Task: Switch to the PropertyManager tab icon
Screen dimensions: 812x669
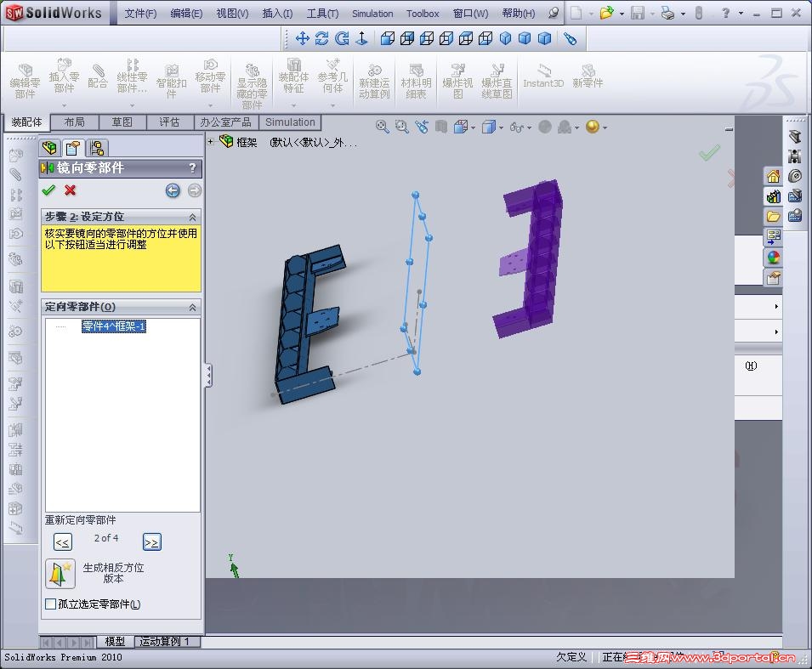Action: (72, 148)
